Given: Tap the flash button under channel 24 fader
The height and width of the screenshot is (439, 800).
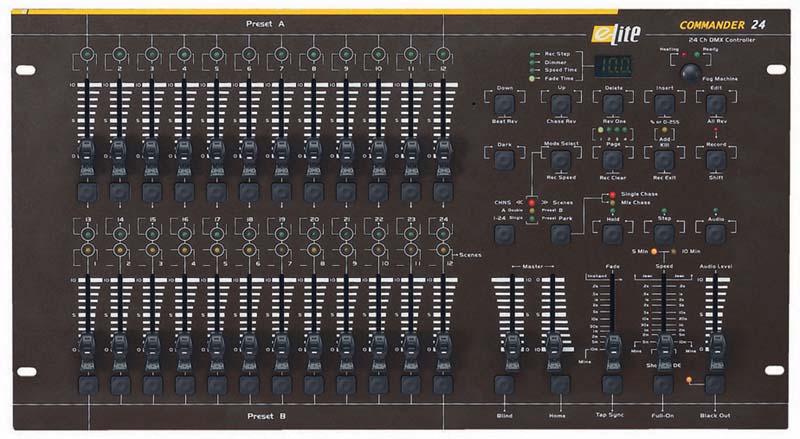Looking at the screenshot, I should click(443, 385).
